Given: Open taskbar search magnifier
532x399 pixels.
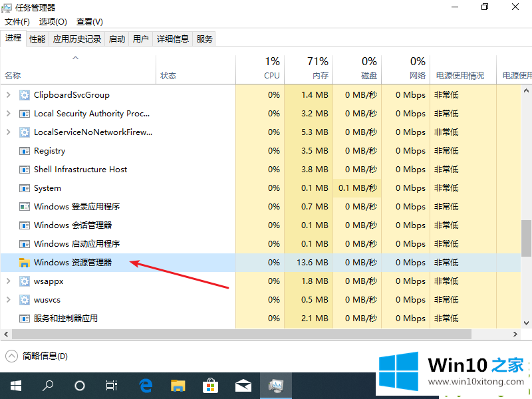Looking at the screenshot, I should [x=47, y=386].
